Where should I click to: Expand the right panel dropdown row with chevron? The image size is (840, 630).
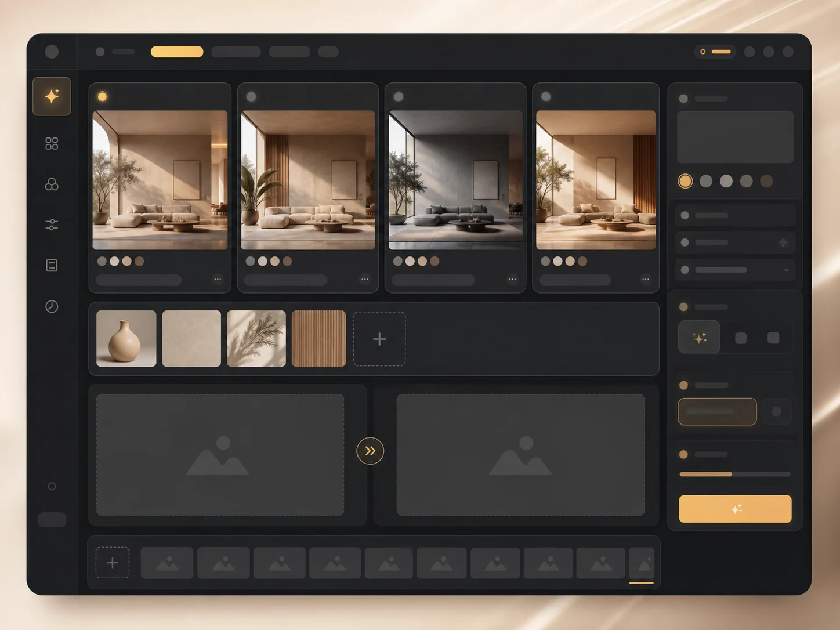[x=735, y=270]
